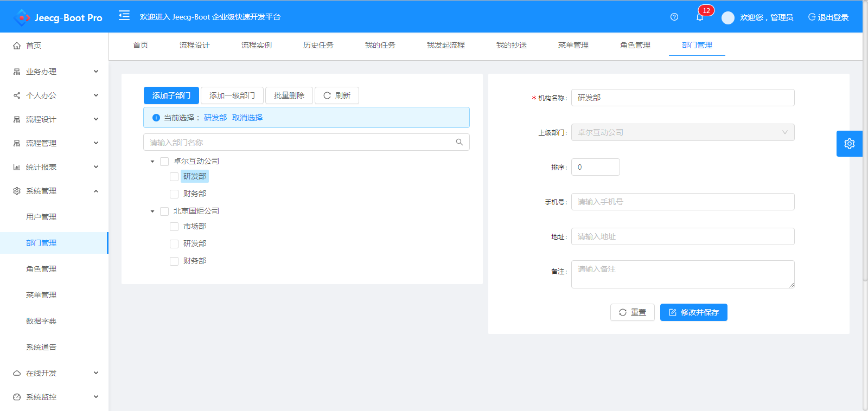Screen dimensions: 868x411
Task: Open the help question mark icon
Action: click(x=674, y=17)
